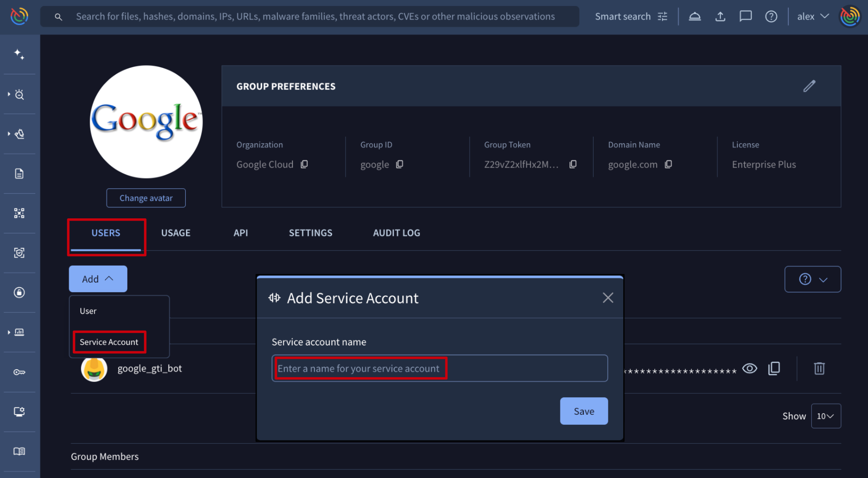This screenshot has height=478, width=868.
Task: Delete the google_gti_bot service account
Action: click(819, 368)
